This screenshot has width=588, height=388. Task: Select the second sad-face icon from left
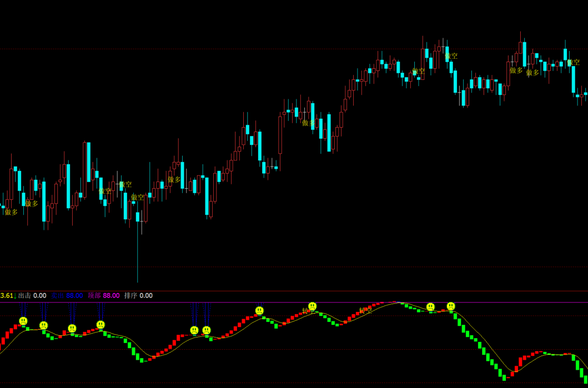44,325
